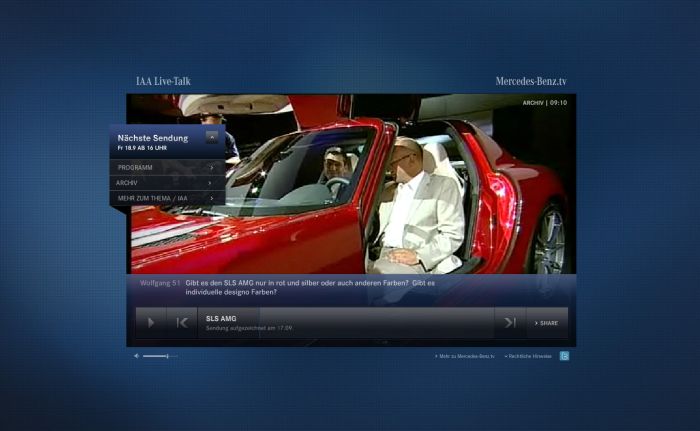Adjust the volume slider
700x431 pixels.
click(159, 356)
